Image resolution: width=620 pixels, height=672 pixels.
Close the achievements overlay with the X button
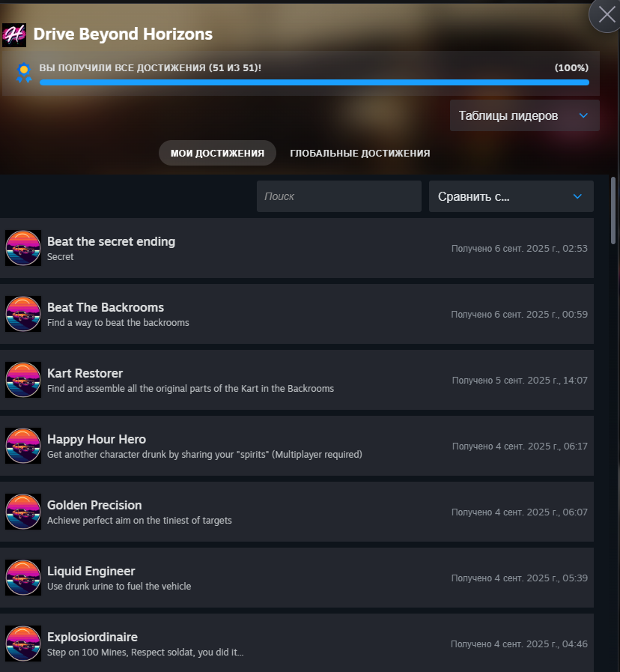coord(607,15)
